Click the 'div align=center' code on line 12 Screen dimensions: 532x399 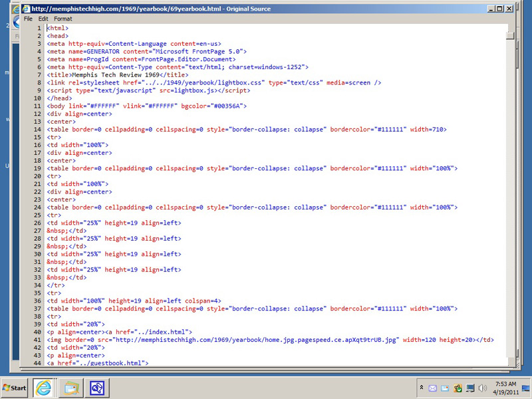click(x=79, y=114)
